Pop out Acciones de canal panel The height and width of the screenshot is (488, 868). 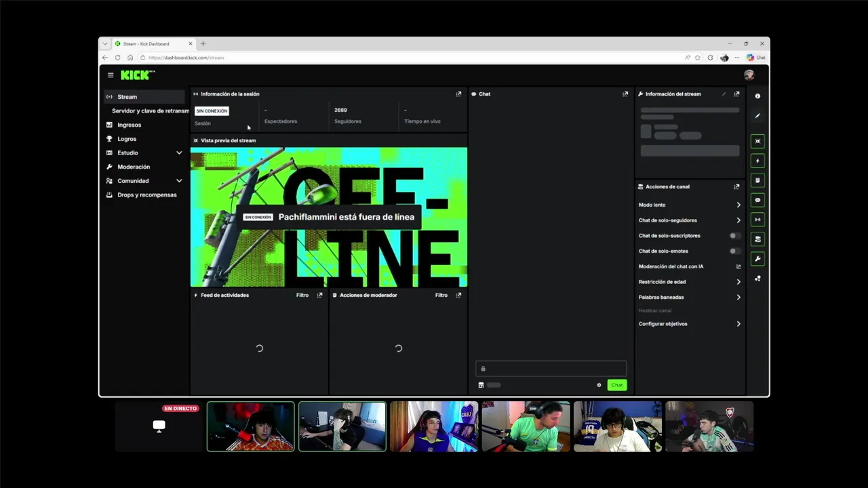tap(736, 186)
